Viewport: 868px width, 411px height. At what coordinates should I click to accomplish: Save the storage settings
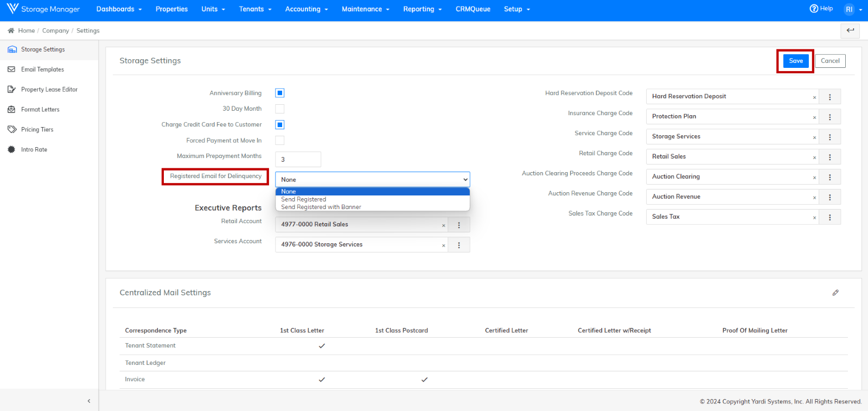coord(796,61)
